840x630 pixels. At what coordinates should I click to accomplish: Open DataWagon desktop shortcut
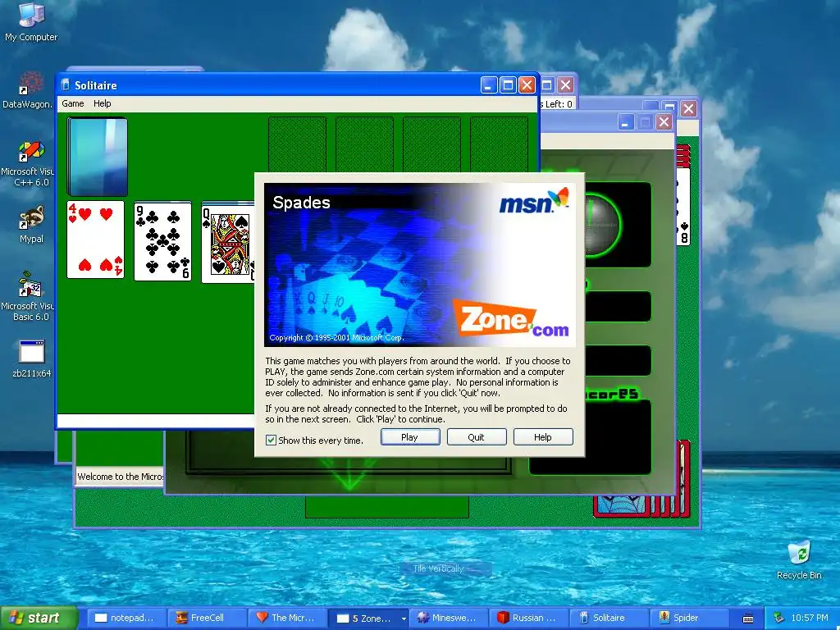click(x=27, y=90)
